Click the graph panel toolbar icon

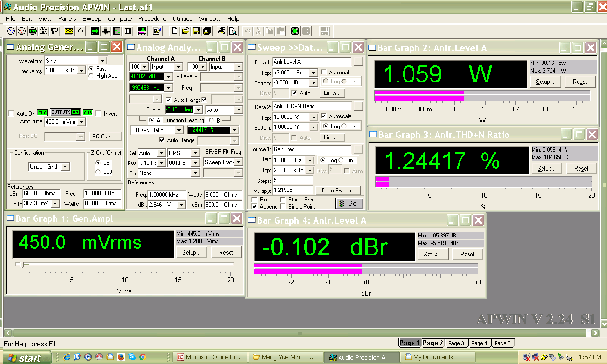tap(117, 31)
